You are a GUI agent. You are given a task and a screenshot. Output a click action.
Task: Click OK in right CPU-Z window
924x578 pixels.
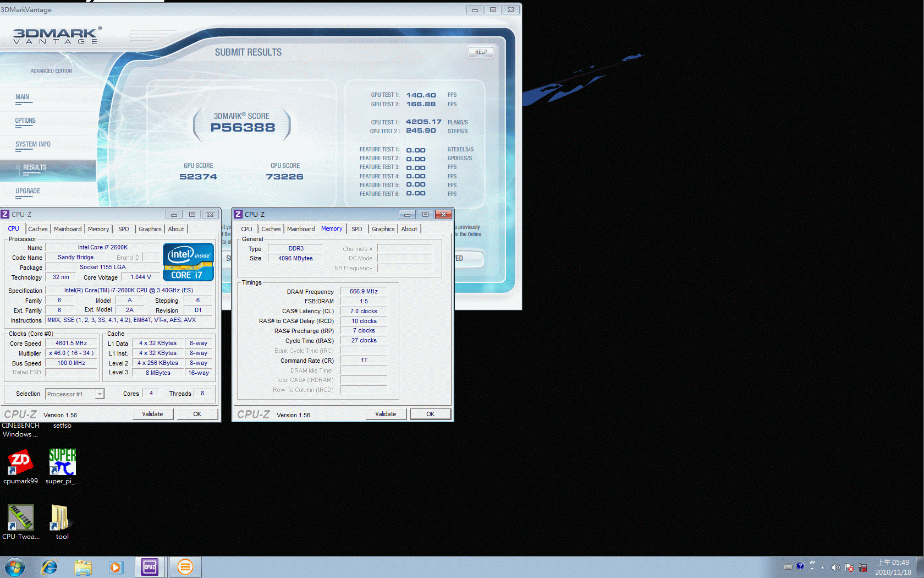431,414
